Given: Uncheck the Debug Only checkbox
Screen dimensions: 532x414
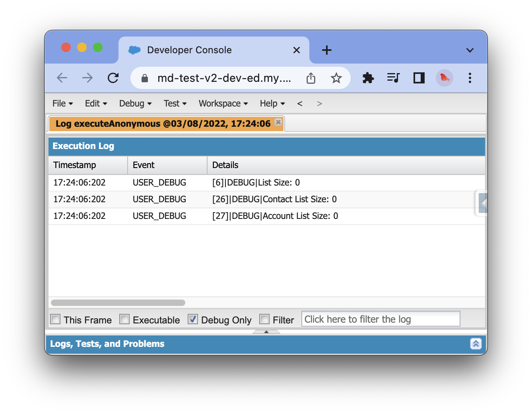Looking at the screenshot, I should (x=193, y=319).
